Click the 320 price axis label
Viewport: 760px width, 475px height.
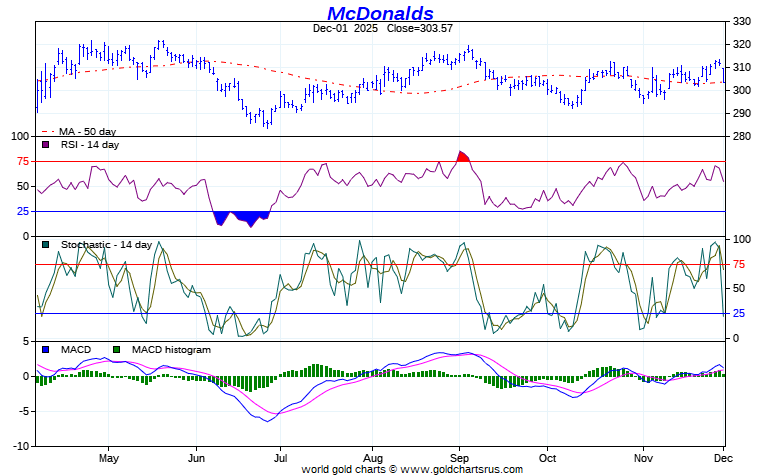tap(742, 44)
